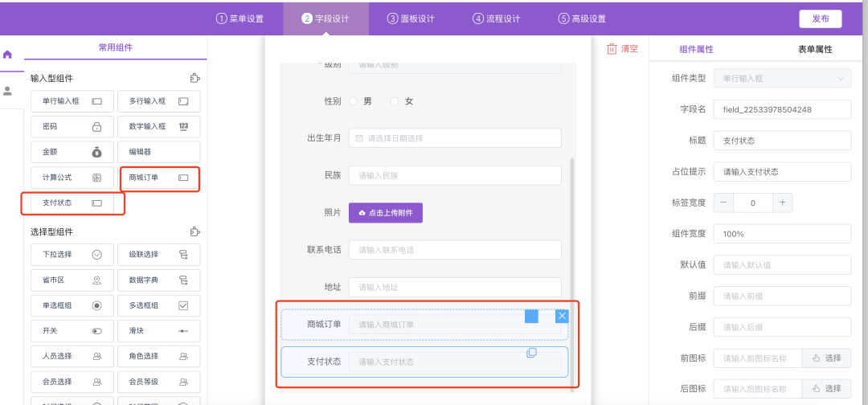
Task: Select the 男 radio button
Action: [353, 101]
